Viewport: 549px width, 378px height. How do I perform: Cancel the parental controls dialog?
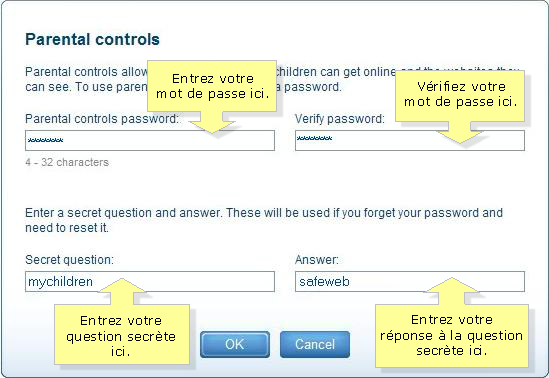(315, 344)
